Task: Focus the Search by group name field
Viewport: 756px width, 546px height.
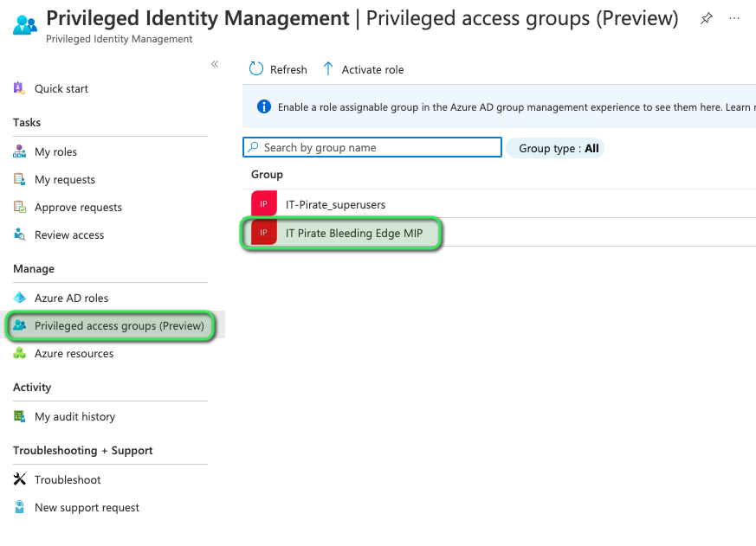Action: point(372,147)
